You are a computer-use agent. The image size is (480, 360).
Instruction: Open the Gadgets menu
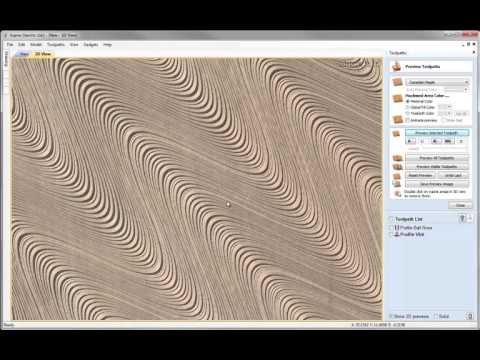91,44
